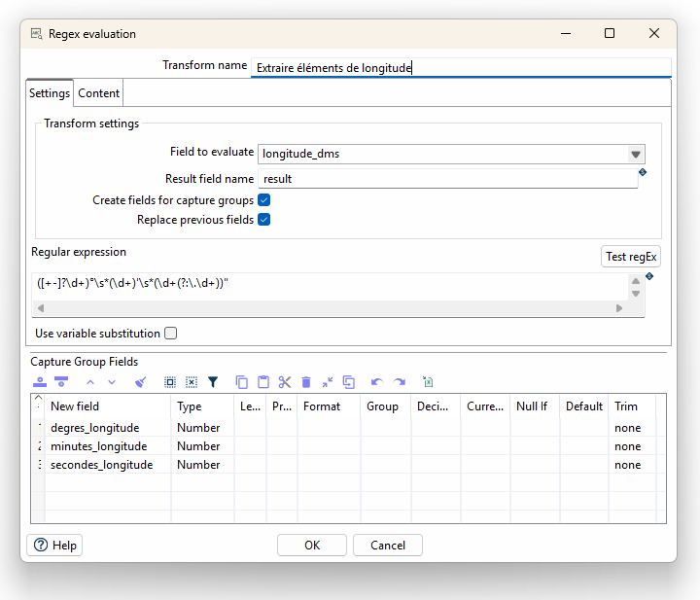Click the insert row icon in toolbar

click(40, 382)
